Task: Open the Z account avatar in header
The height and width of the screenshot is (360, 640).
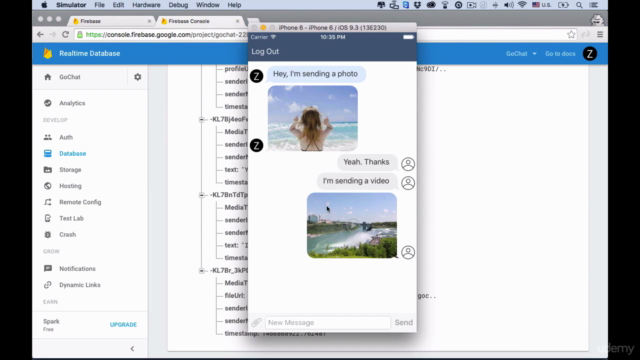Action: tap(590, 53)
